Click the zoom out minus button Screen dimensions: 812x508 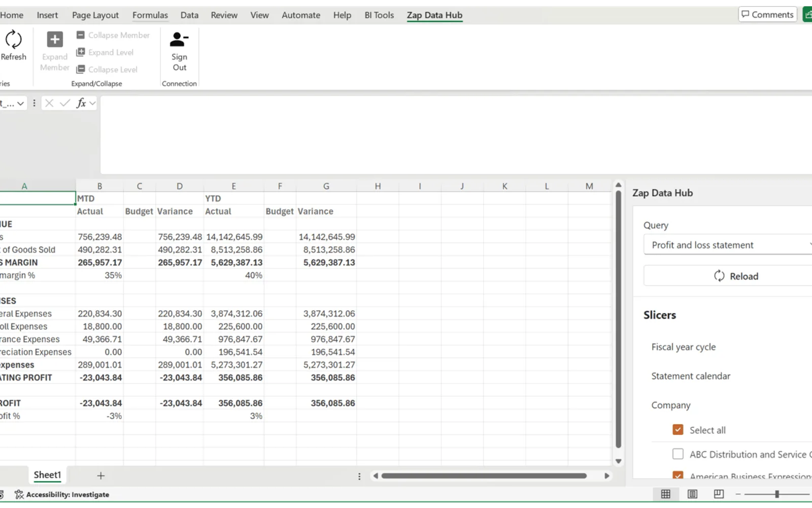[738, 494]
